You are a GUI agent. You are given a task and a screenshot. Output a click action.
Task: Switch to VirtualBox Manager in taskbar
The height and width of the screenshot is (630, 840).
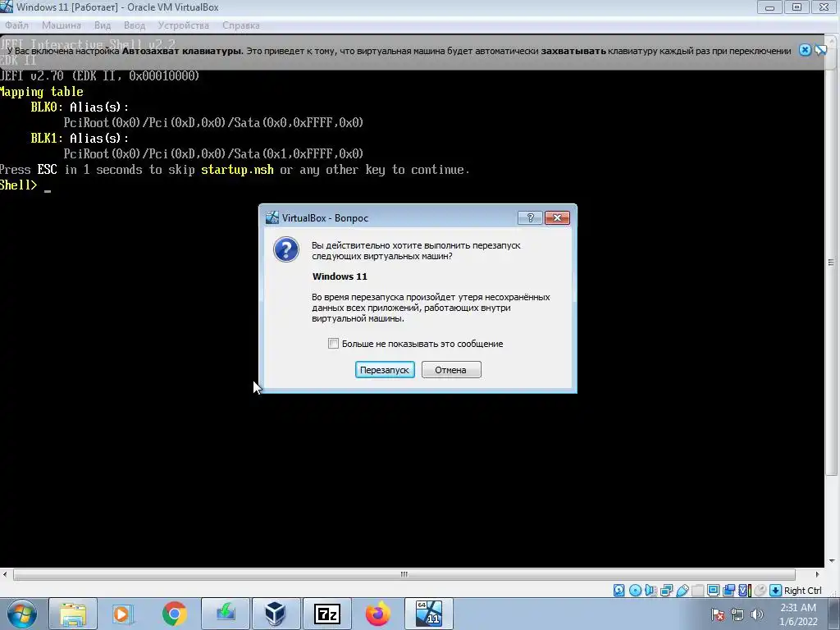tap(276, 614)
